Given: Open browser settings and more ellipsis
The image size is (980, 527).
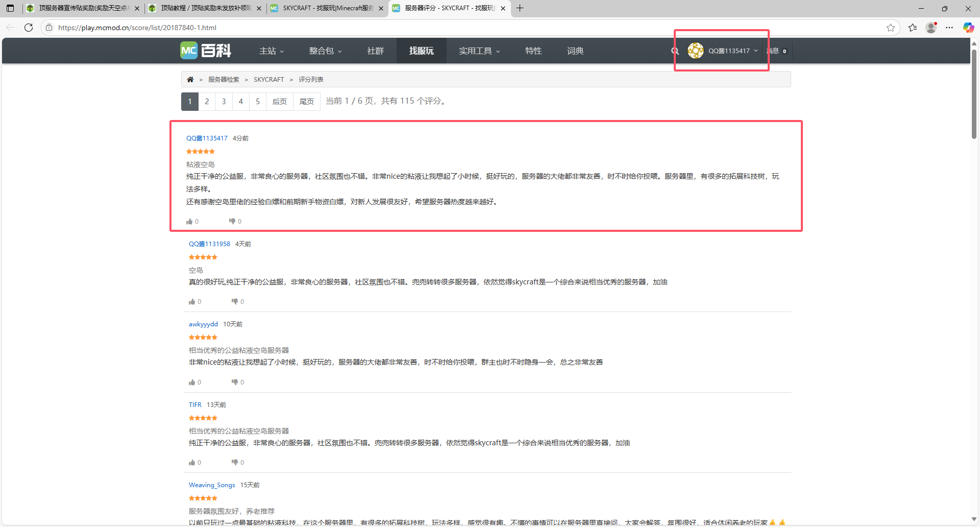Looking at the screenshot, I should (949, 28).
